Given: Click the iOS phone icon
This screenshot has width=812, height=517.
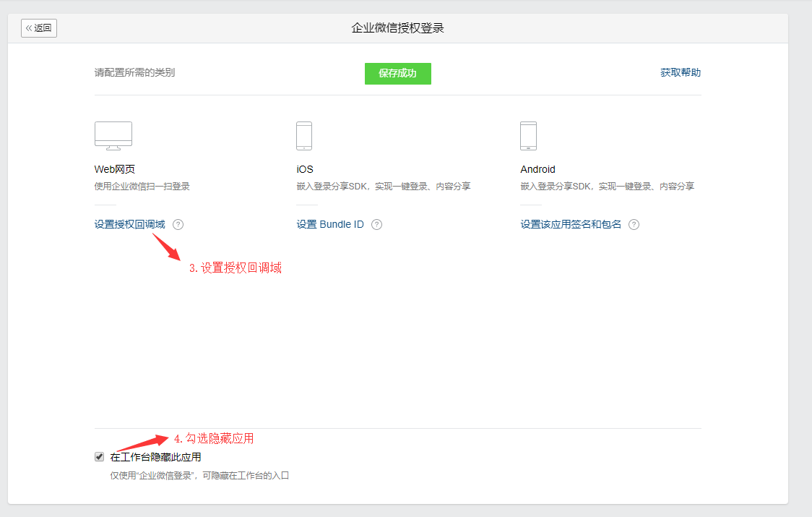Looking at the screenshot, I should pos(304,135).
